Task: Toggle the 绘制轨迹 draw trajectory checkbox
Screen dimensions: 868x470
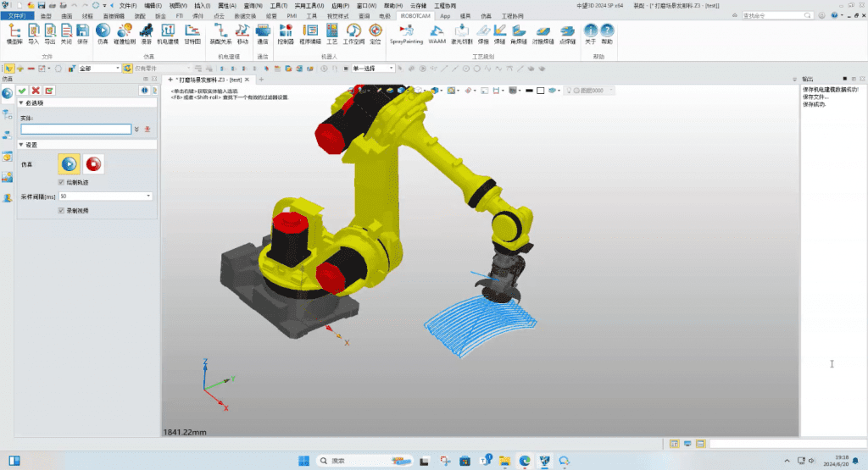Action: pyautogui.click(x=61, y=182)
